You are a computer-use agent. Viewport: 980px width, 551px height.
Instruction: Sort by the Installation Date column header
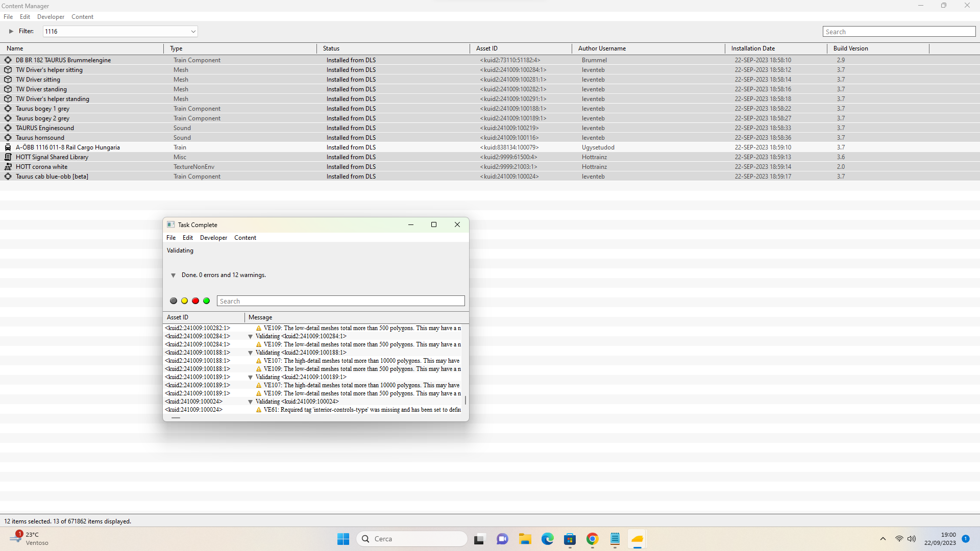(x=776, y=48)
